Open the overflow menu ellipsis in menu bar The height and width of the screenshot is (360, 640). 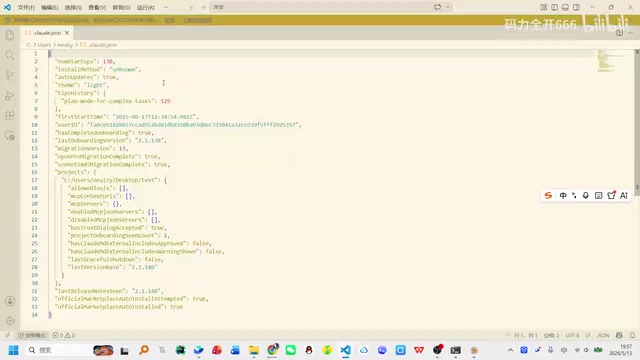point(166,7)
